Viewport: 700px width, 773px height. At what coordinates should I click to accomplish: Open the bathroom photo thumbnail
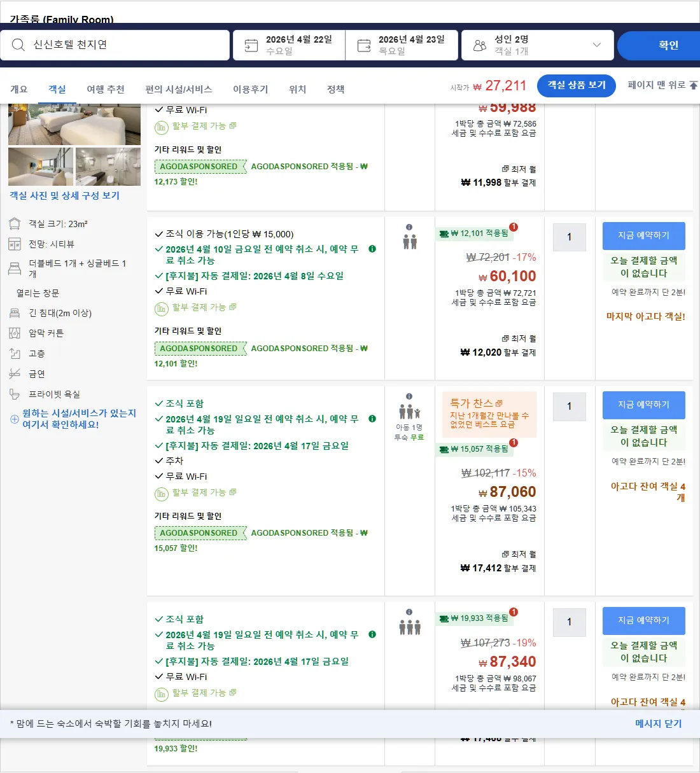[x=108, y=167]
